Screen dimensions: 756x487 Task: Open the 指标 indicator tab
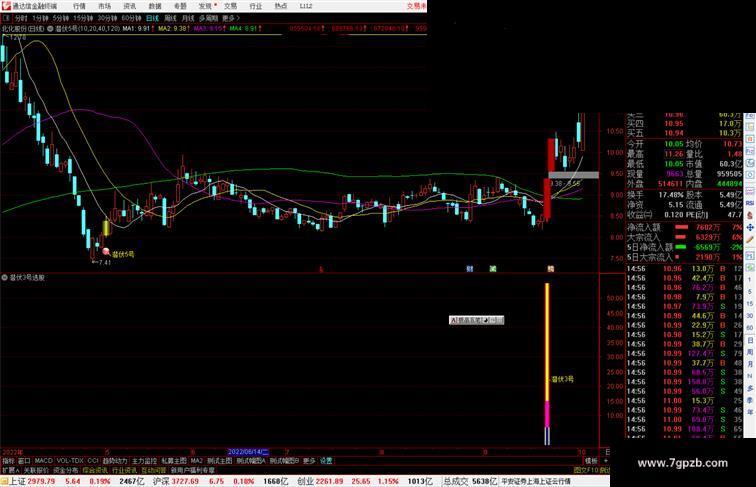click(x=8, y=461)
